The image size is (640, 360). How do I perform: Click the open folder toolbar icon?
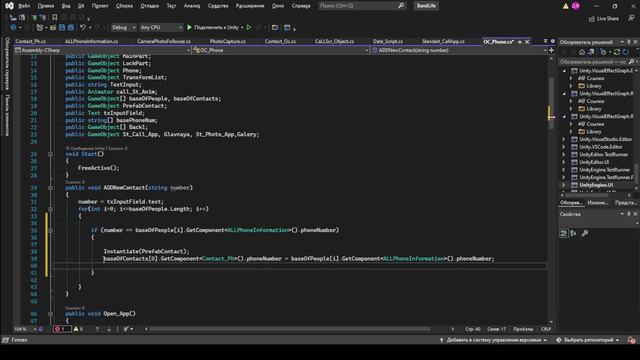point(53,27)
